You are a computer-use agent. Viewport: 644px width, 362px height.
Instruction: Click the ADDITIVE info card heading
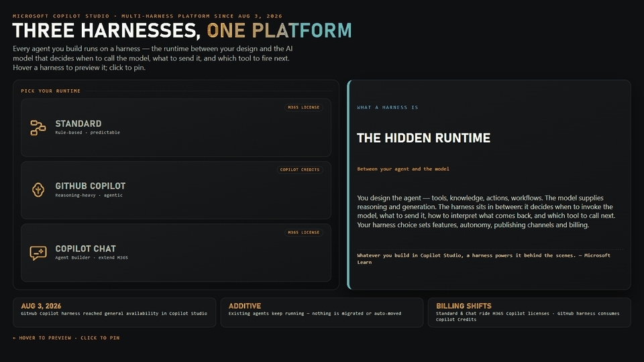[245, 306]
